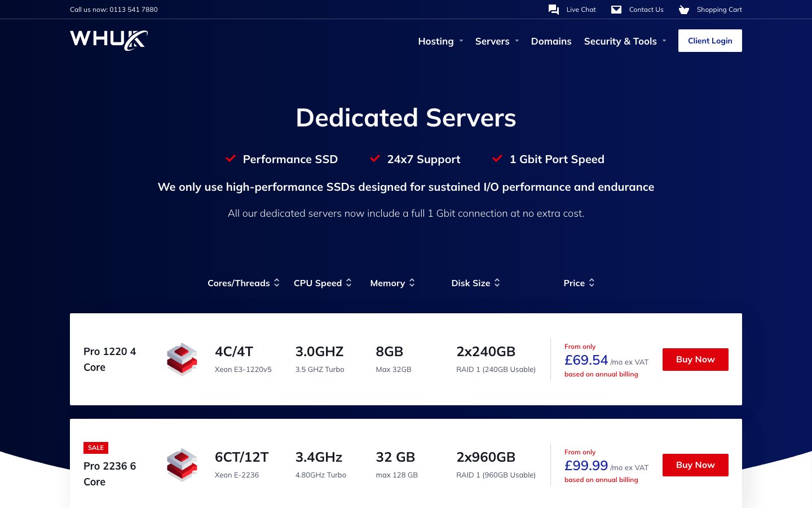
Task: Click the Performance SSD checkmark icon
Action: tap(231, 159)
